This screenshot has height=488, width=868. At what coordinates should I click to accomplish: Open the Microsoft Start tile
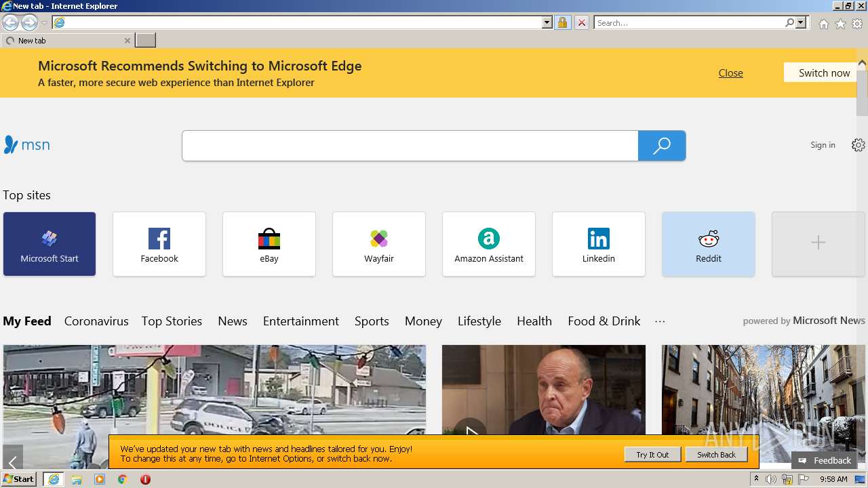coord(50,244)
